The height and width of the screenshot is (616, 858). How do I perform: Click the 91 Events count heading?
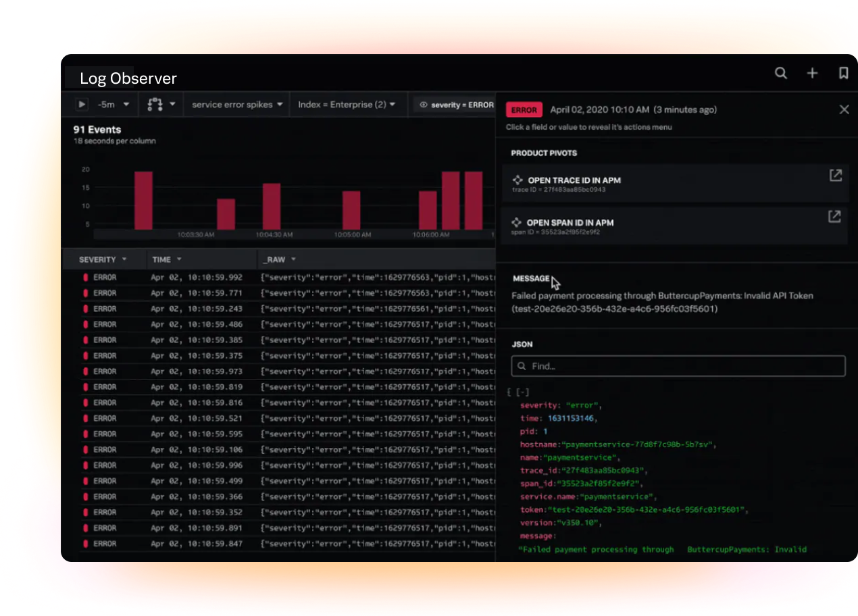pyautogui.click(x=97, y=129)
